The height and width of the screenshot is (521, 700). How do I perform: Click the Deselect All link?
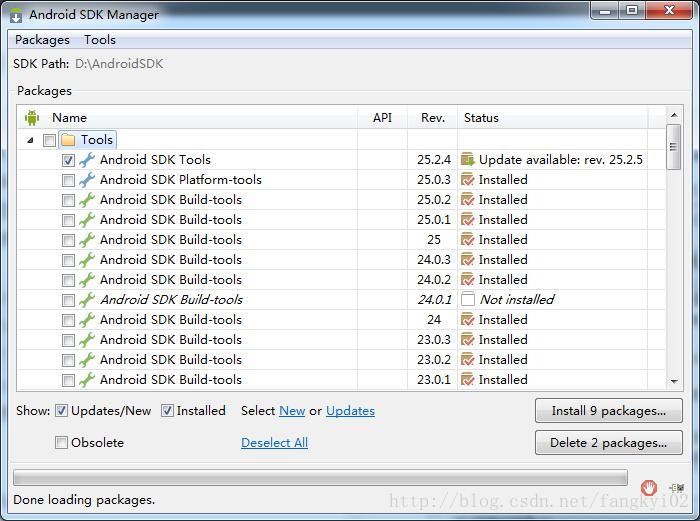(x=274, y=443)
